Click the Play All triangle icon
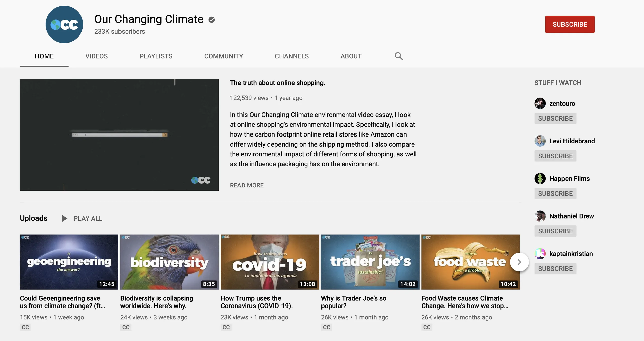 tap(65, 218)
